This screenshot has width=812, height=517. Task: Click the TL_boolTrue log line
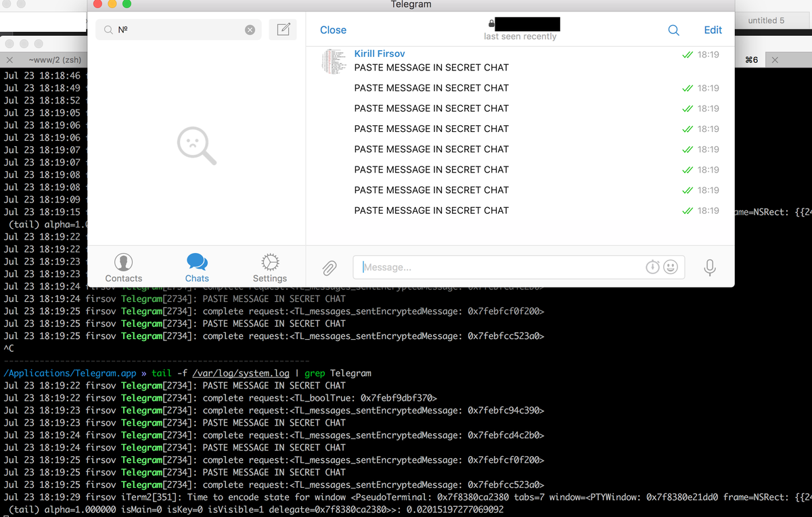[x=221, y=398]
